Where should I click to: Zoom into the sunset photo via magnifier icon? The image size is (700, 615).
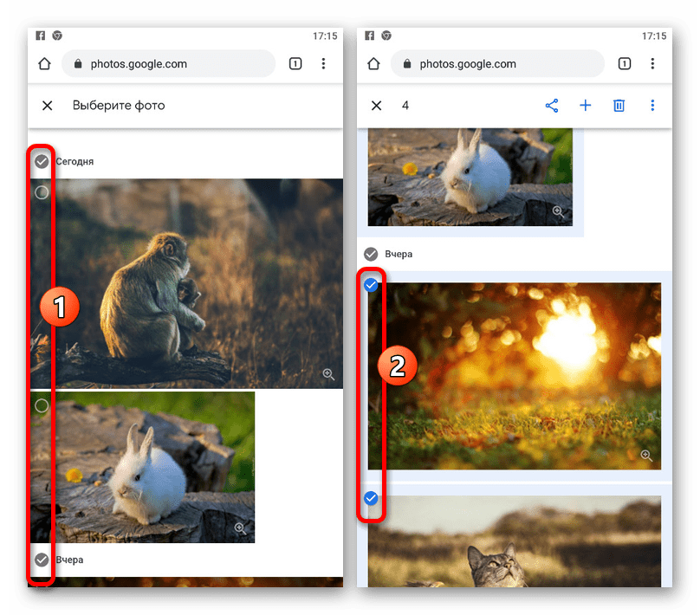[x=645, y=456]
